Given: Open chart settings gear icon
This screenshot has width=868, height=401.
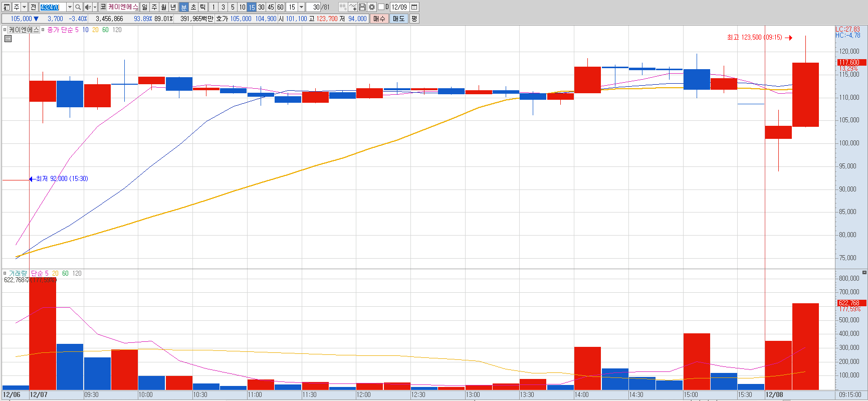Looking at the screenshot, I should [372, 7].
